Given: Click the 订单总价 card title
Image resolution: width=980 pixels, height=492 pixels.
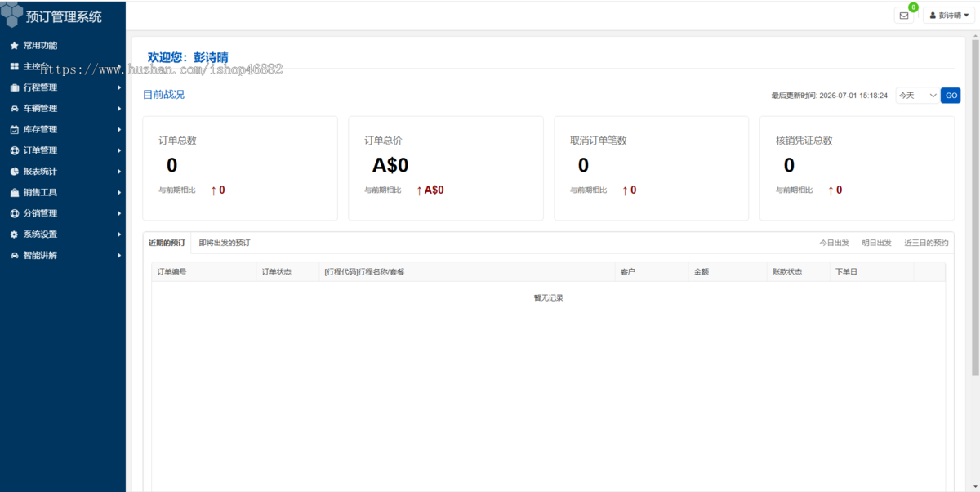Looking at the screenshot, I should tap(383, 141).
